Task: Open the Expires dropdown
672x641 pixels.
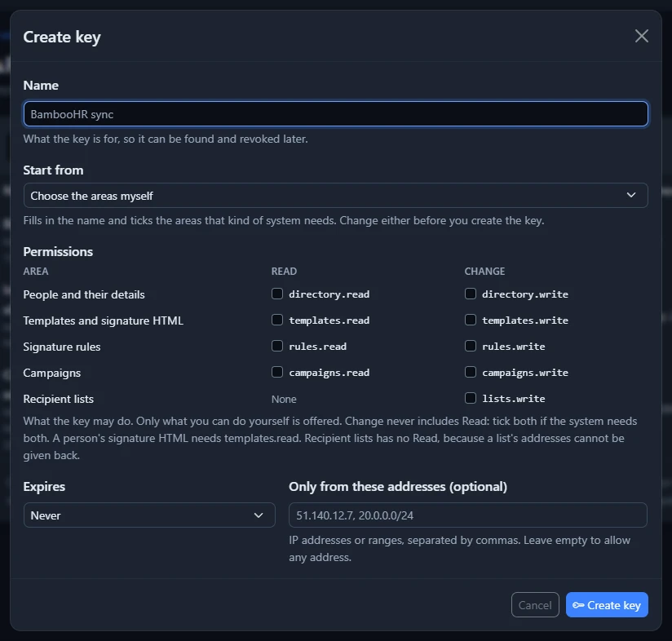Action: point(149,515)
